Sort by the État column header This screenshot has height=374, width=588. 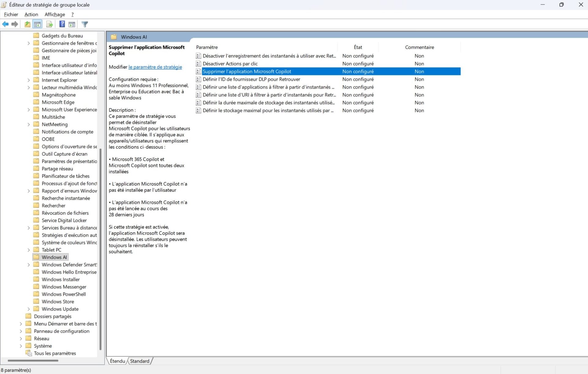point(358,47)
